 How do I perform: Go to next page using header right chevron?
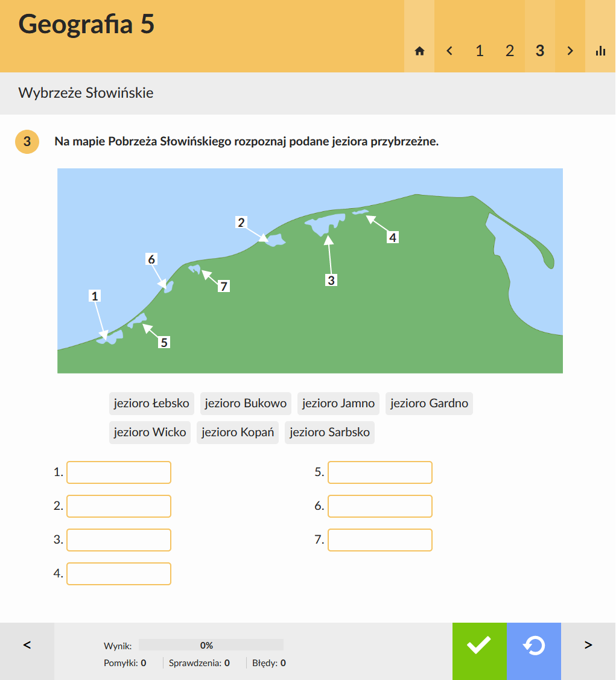(x=570, y=51)
